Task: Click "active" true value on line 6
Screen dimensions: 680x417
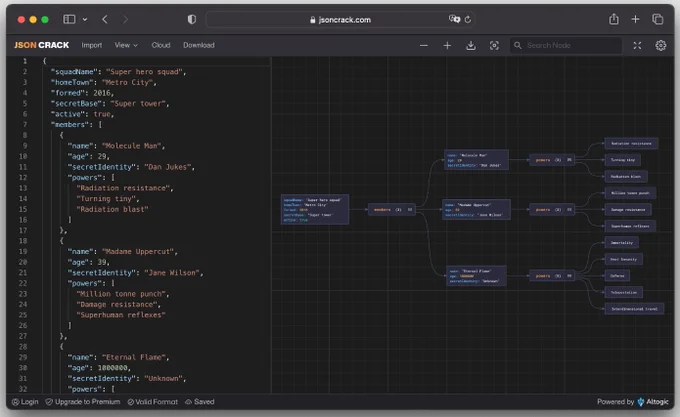Action: 102,114
